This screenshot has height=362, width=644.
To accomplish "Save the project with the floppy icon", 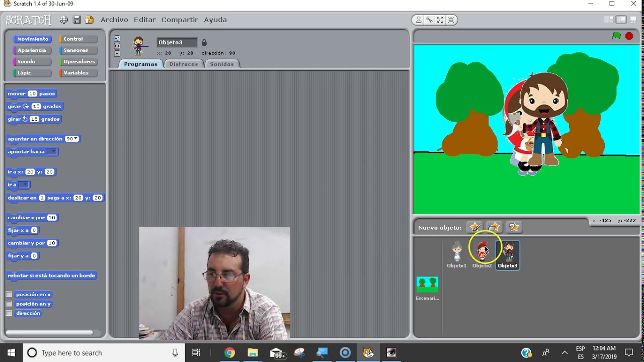I will pos(77,20).
